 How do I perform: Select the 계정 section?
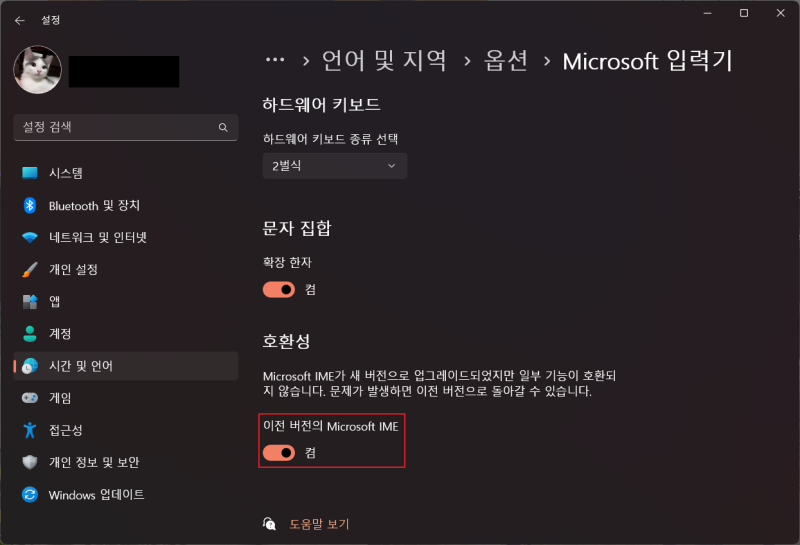pos(126,334)
